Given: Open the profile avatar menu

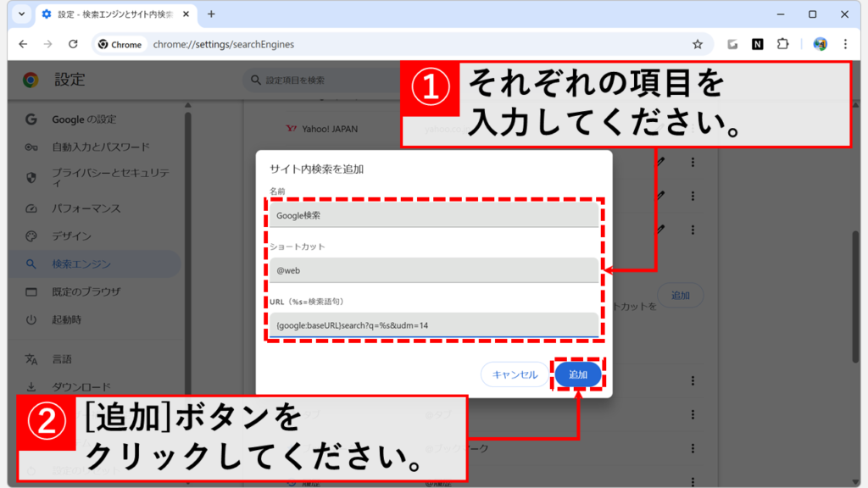Looking at the screenshot, I should click(820, 44).
